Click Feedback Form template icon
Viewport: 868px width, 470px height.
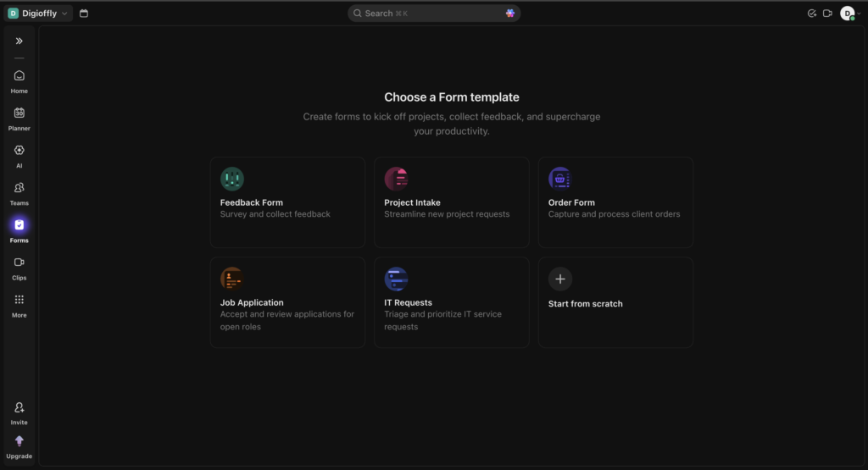coord(232,179)
